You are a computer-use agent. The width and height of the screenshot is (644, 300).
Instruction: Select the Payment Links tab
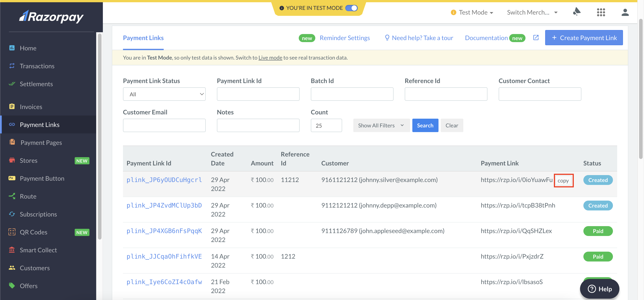click(143, 38)
